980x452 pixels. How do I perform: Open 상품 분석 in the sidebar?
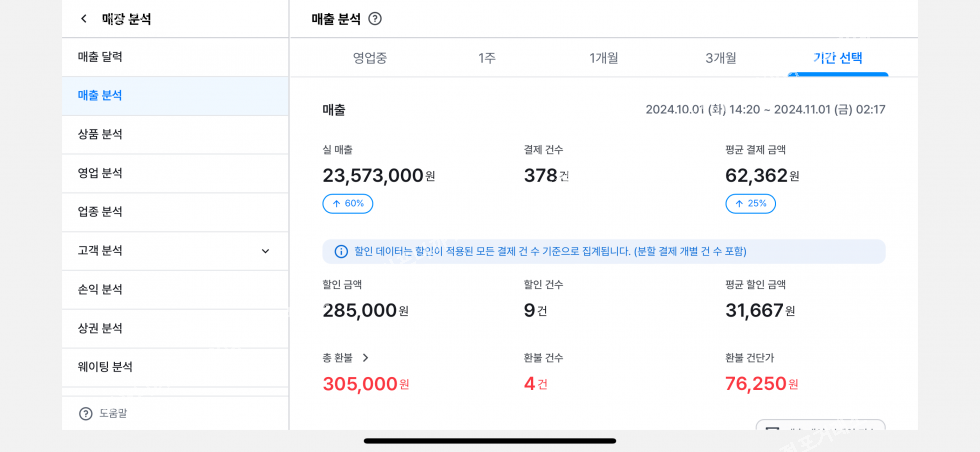coord(100,134)
